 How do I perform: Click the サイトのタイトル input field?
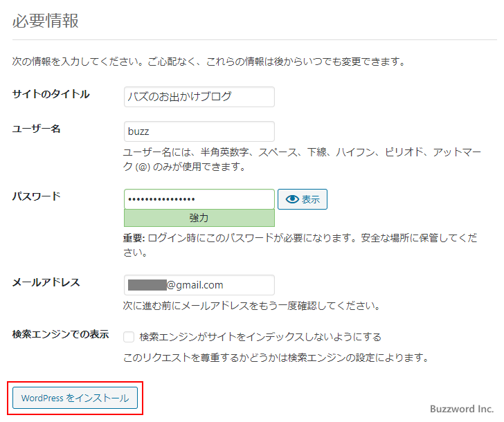(x=199, y=97)
